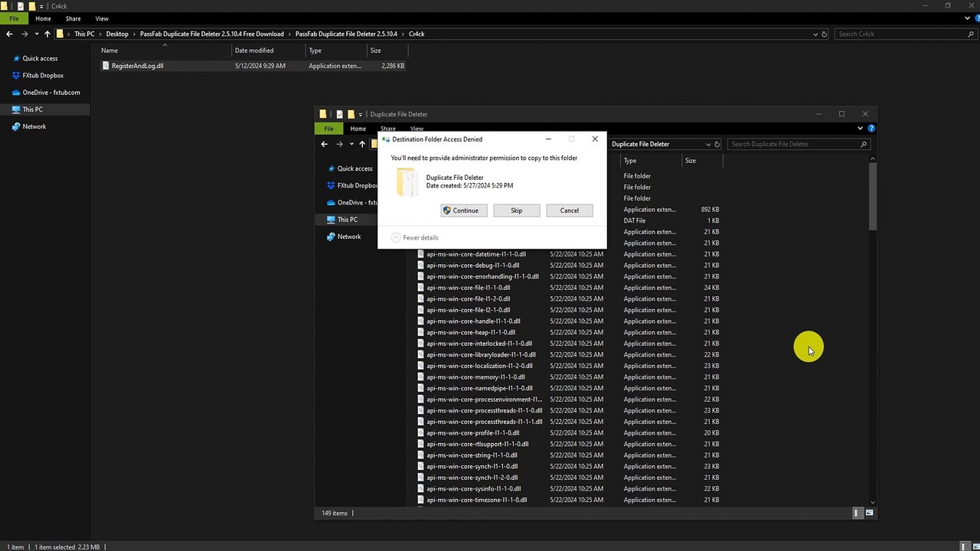980x551 pixels.
Task: Close the Destination Folder Access Denied dialog
Action: click(x=595, y=139)
